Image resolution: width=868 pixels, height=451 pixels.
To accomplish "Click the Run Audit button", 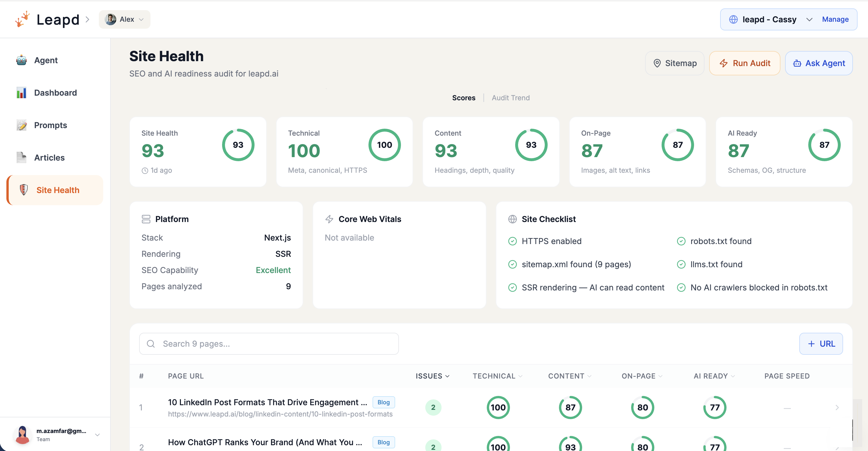I will point(745,63).
